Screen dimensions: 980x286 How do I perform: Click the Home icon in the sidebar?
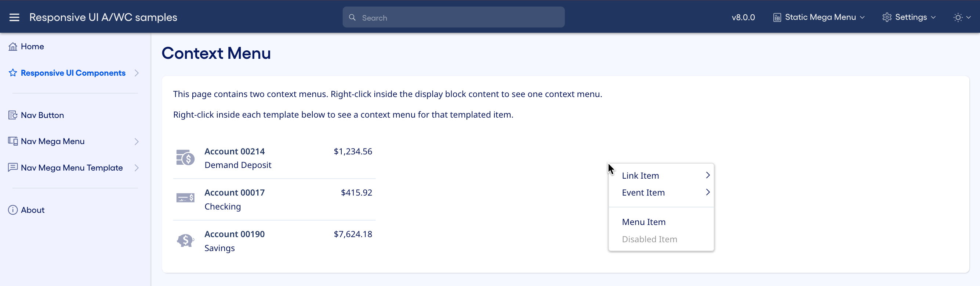pyautogui.click(x=12, y=46)
